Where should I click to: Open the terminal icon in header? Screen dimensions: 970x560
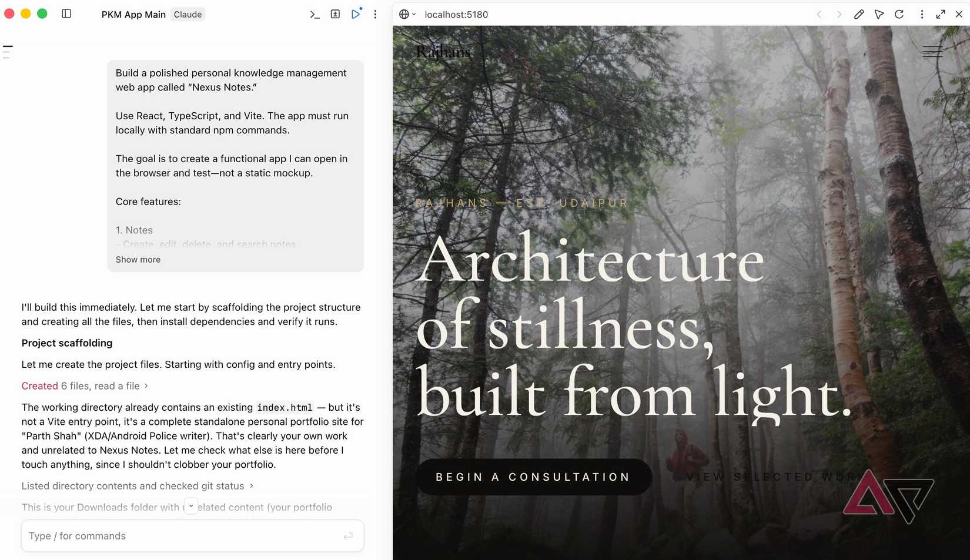[315, 14]
